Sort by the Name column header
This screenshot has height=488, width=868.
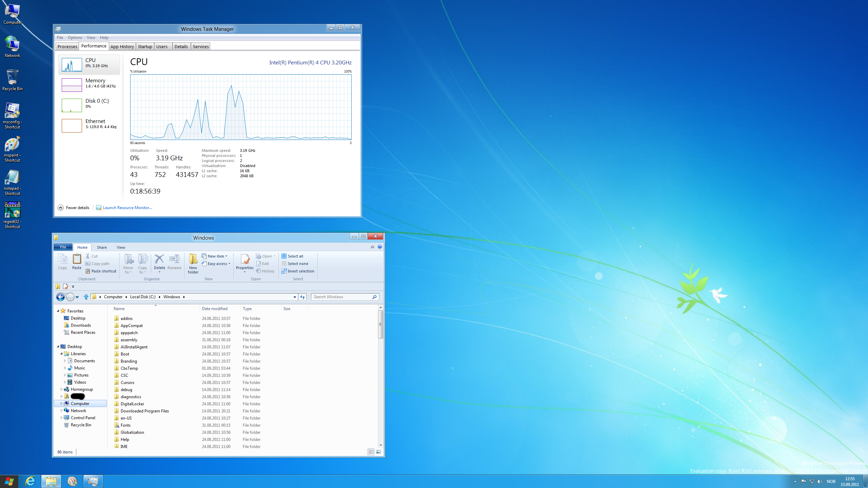click(x=156, y=308)
